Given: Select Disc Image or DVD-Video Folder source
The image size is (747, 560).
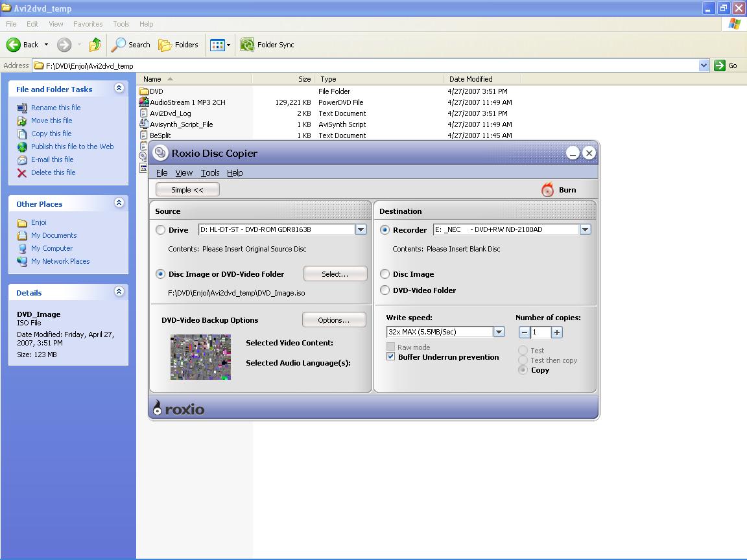Looking at the screenshot, I should click(x=161, y=274).
